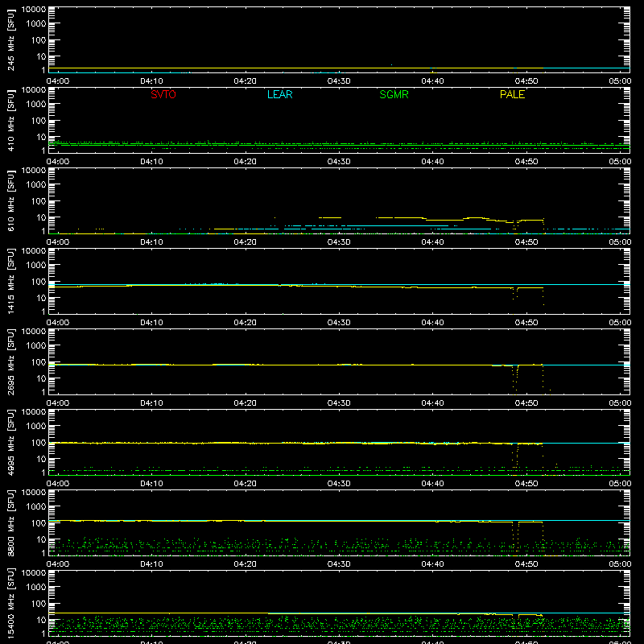Click the 10000 tick of 2695 MHz panel
Screen dimensions: 644x644
(34, 332)
